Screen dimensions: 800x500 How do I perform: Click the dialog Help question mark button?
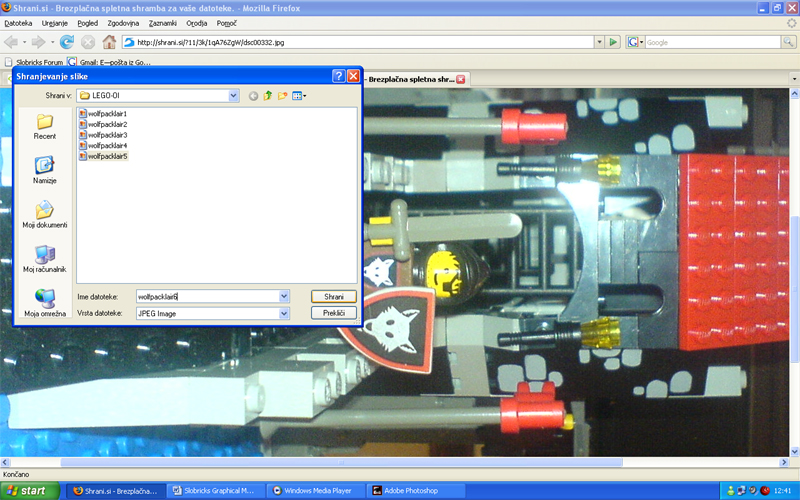[338, 76]
